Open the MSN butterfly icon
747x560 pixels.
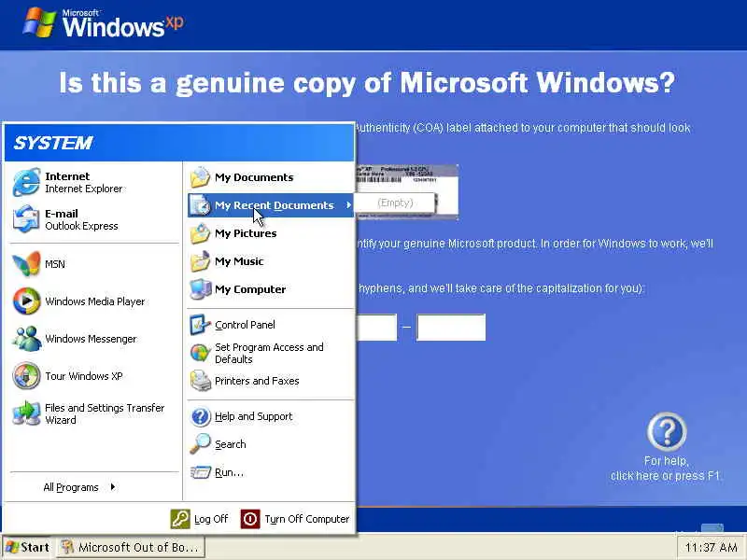(26, 264)
